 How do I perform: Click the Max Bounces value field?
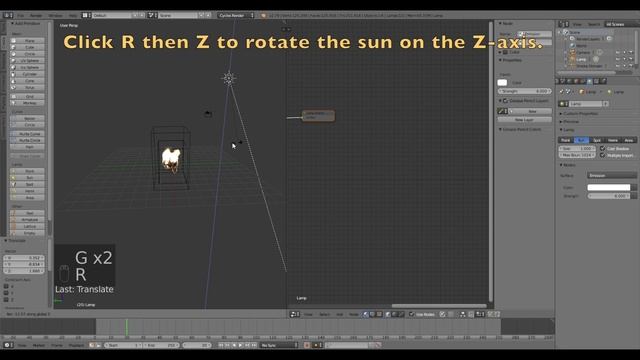(x=577, y=156)
